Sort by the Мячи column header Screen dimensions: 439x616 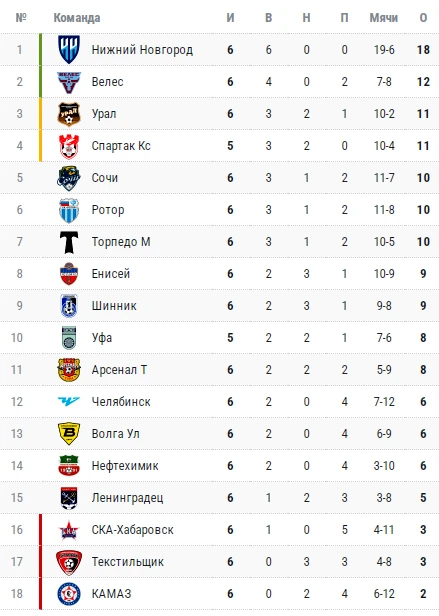(x=384, y=18)
